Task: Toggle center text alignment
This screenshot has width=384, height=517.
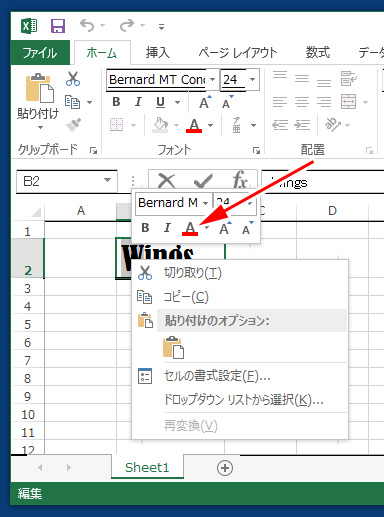Action: pos(302,102)
